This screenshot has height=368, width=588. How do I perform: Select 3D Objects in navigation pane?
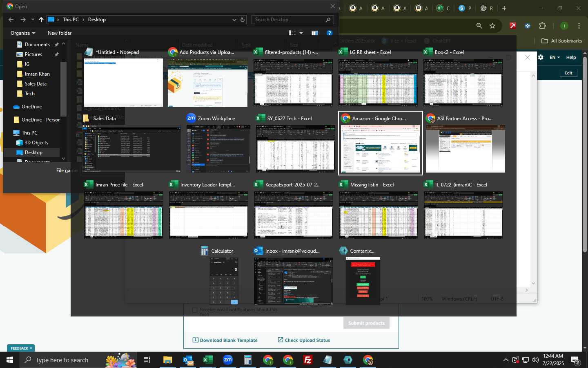pos(36,143)
